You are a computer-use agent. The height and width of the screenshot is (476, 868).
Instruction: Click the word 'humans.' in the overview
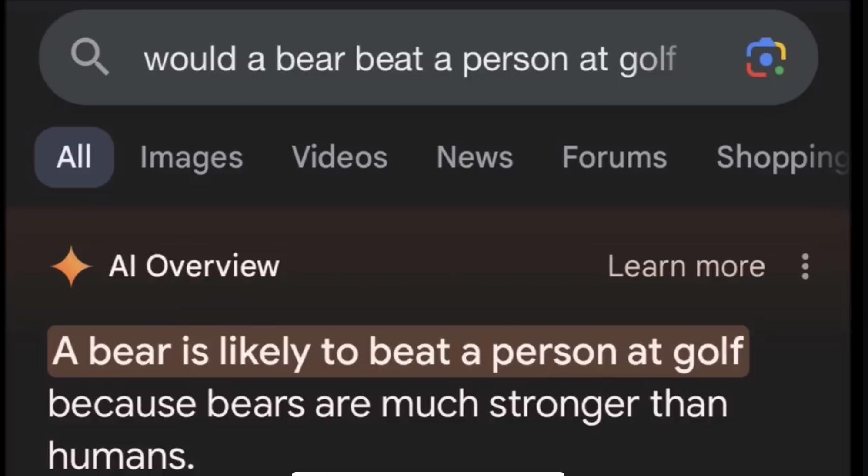tap(121, 455)
